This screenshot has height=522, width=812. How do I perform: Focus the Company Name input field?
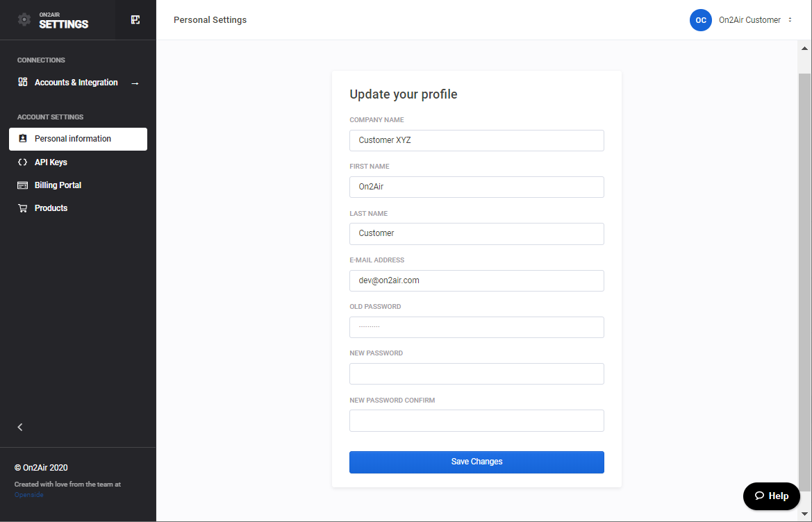click(x=477, y=140)
